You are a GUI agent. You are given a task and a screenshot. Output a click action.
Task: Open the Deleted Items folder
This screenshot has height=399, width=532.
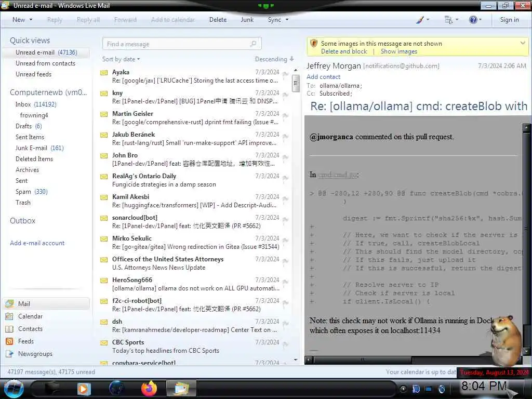point(34,159)
